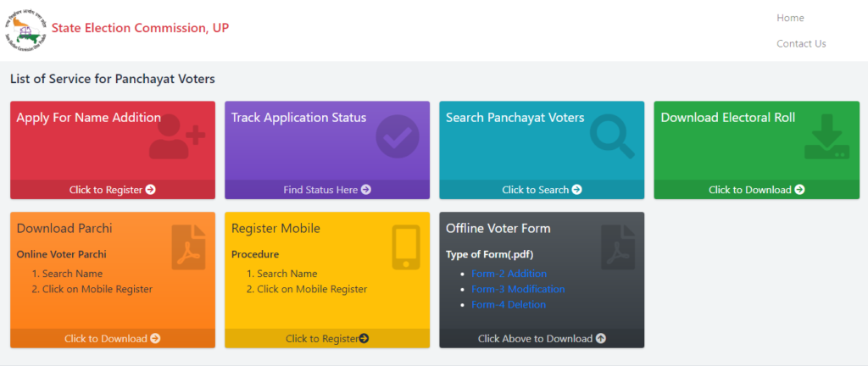Open Form-2 Addition PDF link

tap(509, 274)
